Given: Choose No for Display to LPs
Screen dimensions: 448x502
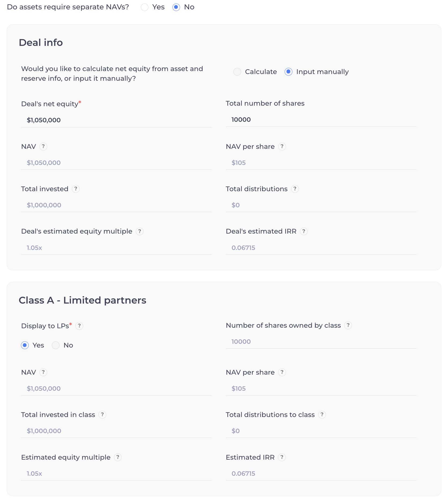Looking at the screenshot, I should pos(56,345).
